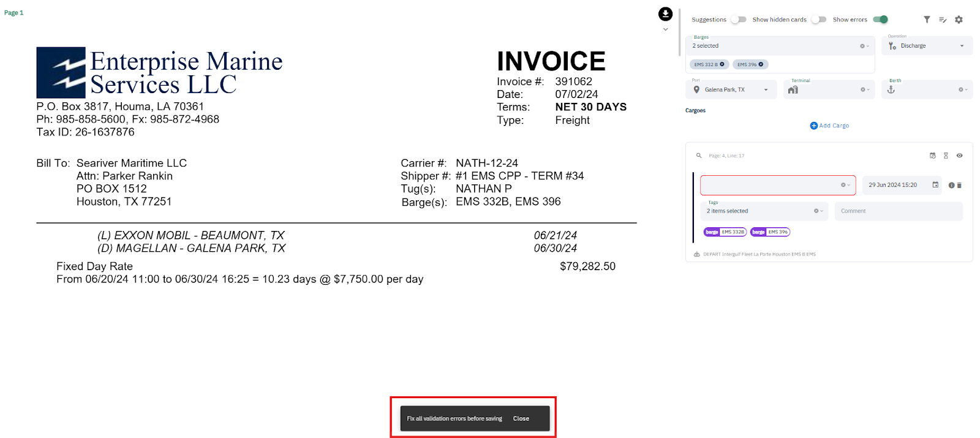Screen dimensions: 980x438
Task: Click the Terminal building icon
Action: pos(793,89)
